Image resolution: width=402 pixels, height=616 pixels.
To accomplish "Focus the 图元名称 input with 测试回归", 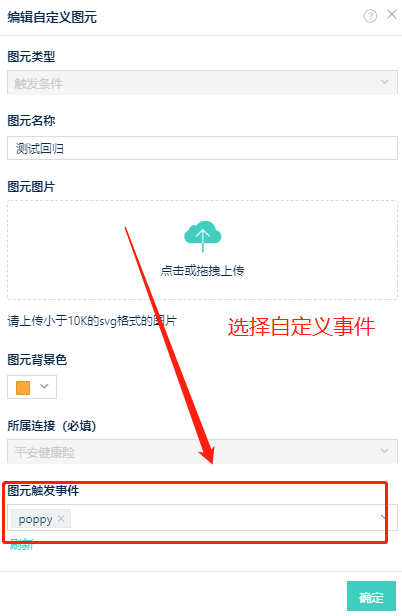I will (202, 148).
